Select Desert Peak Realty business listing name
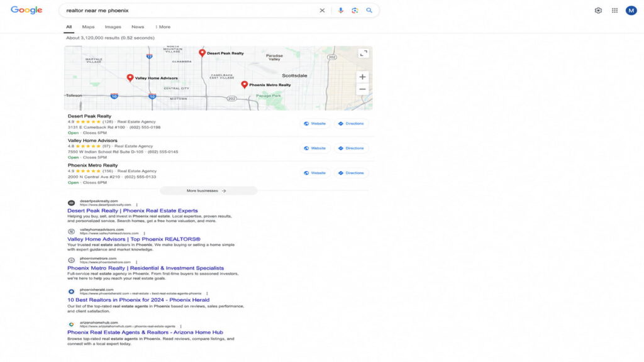644x362 pixels. [x=89, y=116]
